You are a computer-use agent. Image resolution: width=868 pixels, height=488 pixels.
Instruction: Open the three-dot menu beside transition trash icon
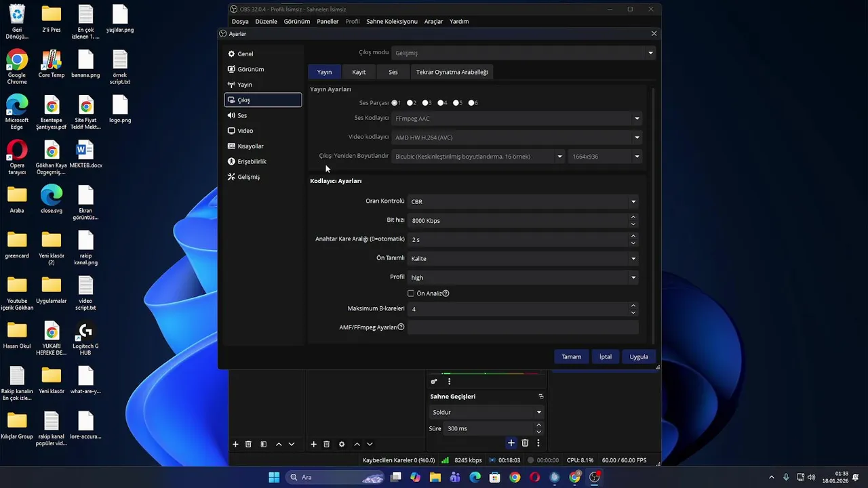click(x=538, y=443)
